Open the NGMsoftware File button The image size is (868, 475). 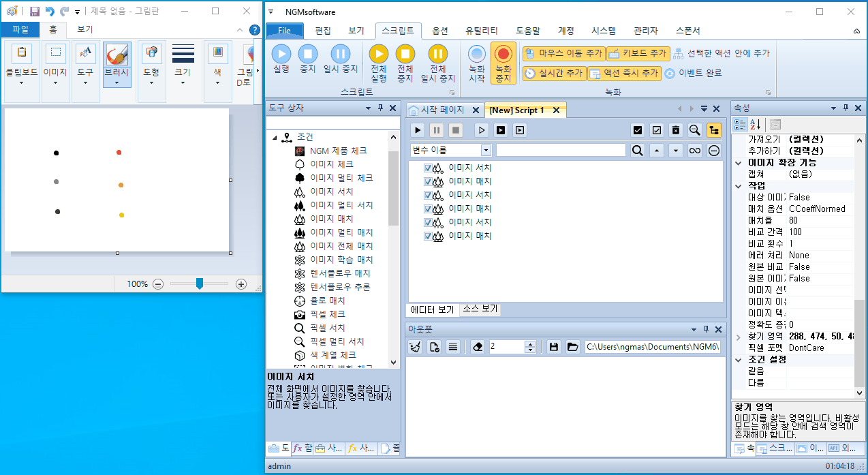tap(284, 31)
